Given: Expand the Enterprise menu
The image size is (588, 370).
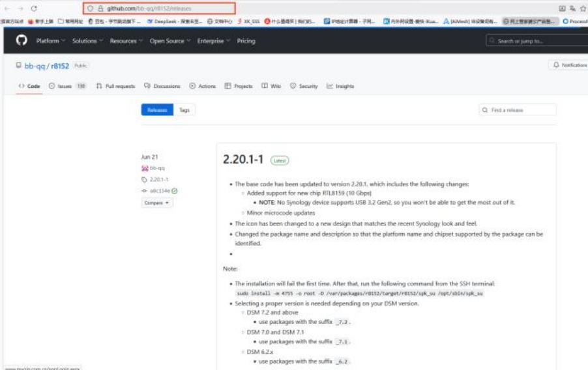Looking at the screenshot, I should [x=213, y=40].
